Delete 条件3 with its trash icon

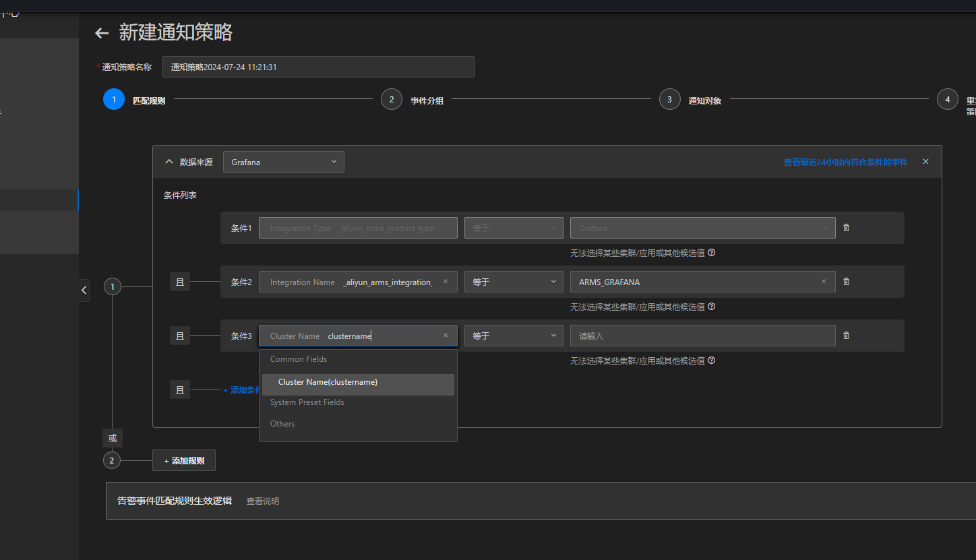847,336
